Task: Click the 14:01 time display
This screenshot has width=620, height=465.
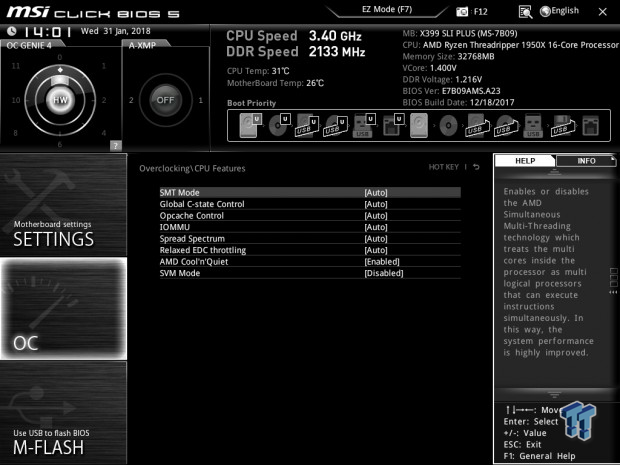Action: [47, 32]
